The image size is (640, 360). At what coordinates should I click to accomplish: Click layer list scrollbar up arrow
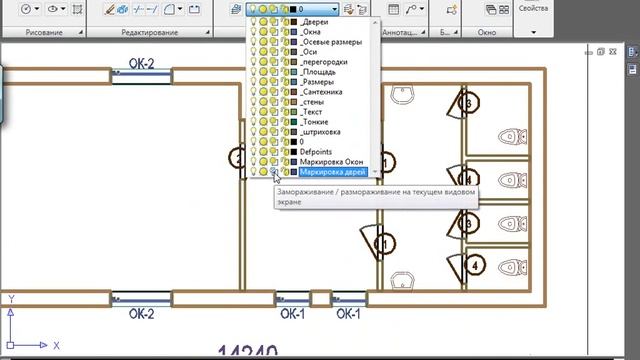[375, 22]
